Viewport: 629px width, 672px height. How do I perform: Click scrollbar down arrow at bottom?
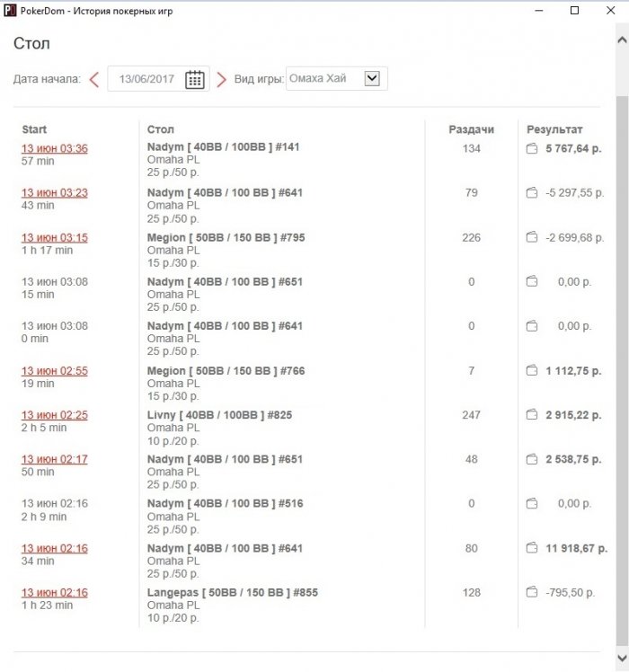point(622,658)
